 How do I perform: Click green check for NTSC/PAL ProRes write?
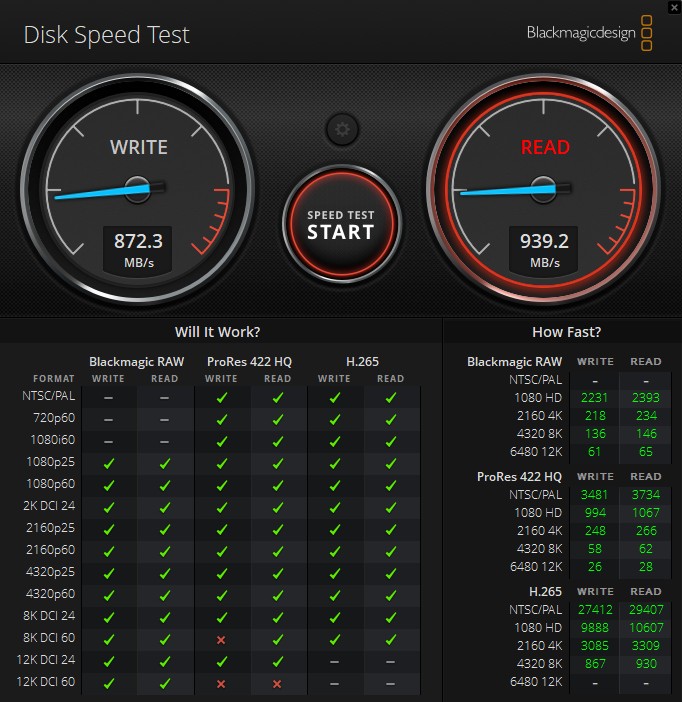point(222,397)
